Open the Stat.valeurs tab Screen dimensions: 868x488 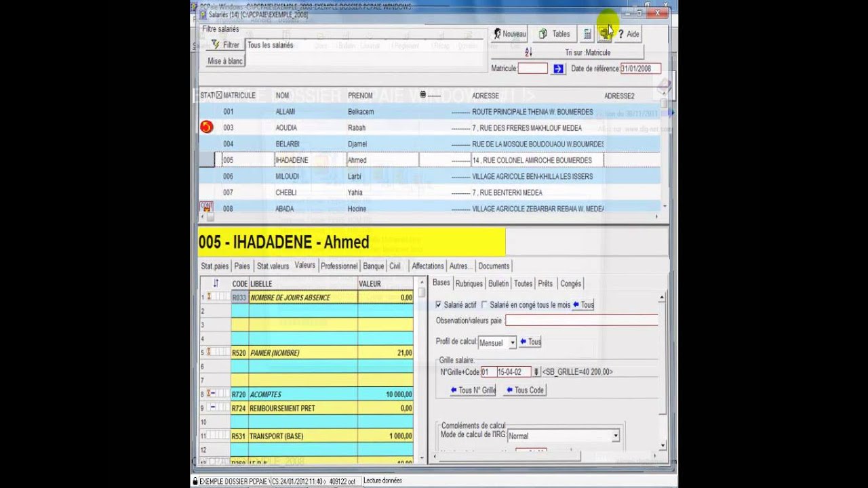coord(273,266)
